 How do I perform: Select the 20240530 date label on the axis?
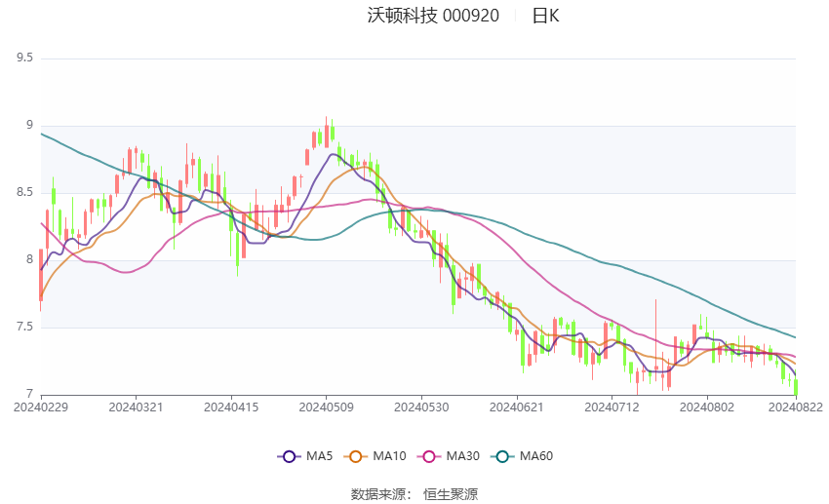[x=421, y=407]
